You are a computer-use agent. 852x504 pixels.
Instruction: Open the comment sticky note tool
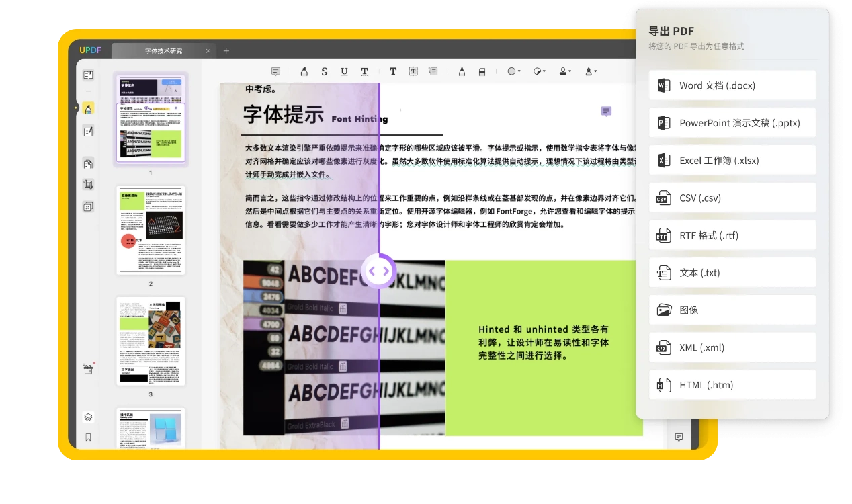point(275,71)
